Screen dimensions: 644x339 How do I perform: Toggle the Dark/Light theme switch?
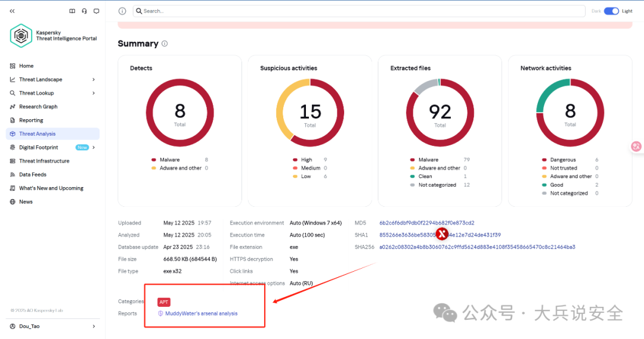(x=611, y=11)
